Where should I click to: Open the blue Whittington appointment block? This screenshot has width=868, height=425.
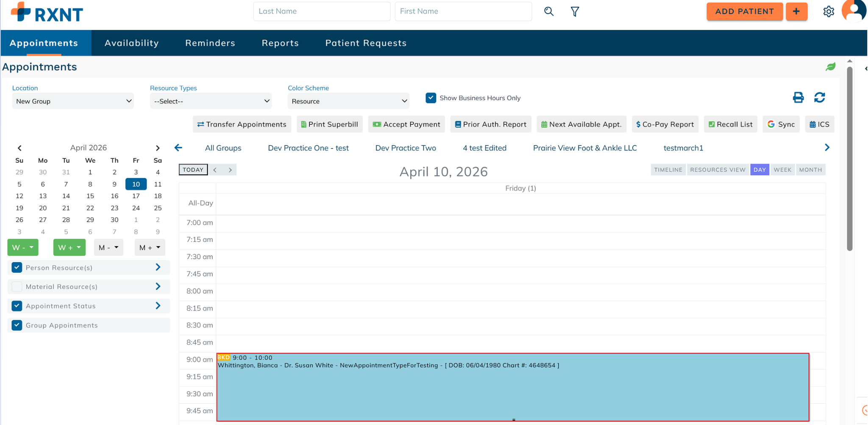point(512,390)
